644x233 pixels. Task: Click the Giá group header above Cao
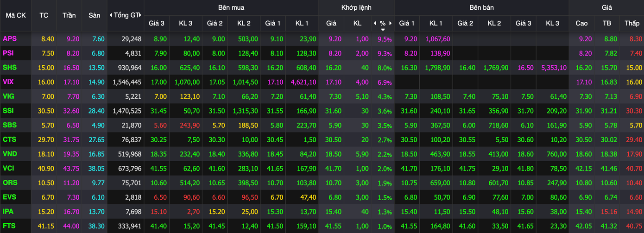pos(607,7)
